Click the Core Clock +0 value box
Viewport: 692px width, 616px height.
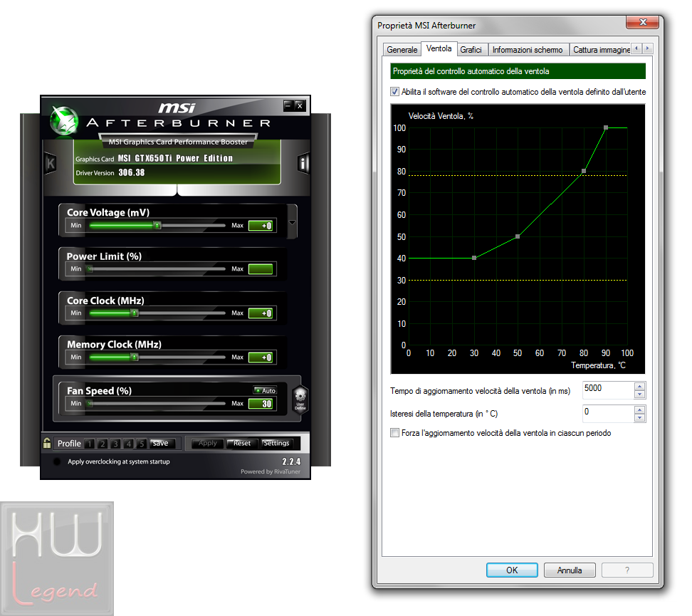tap(261, 313)
